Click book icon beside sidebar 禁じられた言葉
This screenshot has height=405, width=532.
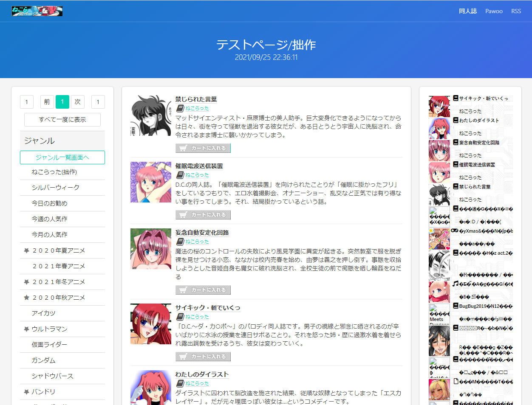click(456, 186)
